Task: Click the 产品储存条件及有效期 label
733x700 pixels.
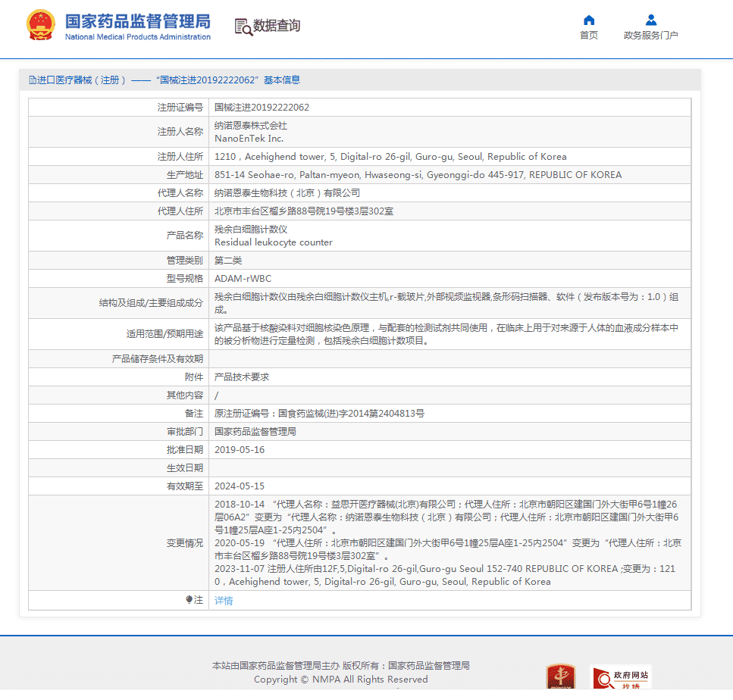Action: tap(158, 359)
